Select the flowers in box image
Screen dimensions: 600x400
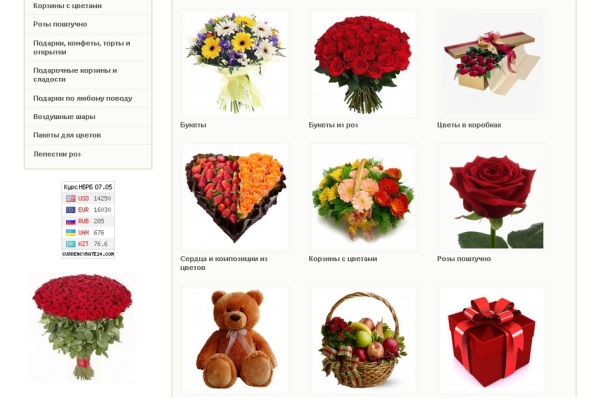[x=492, y=64]
